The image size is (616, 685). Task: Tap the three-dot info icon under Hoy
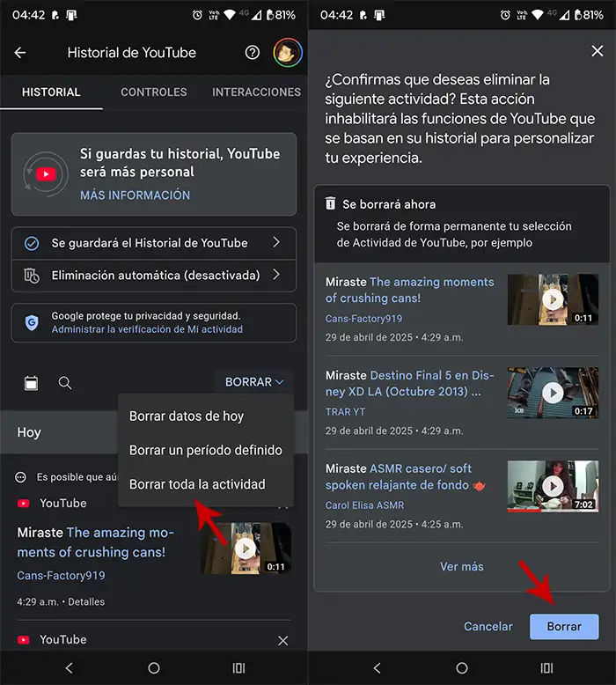(22, 477)
